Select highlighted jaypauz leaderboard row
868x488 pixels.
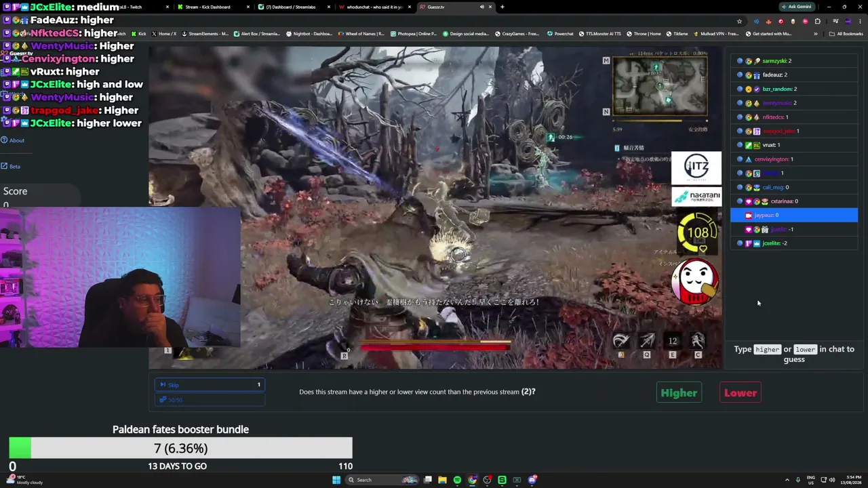click(794, 216)
